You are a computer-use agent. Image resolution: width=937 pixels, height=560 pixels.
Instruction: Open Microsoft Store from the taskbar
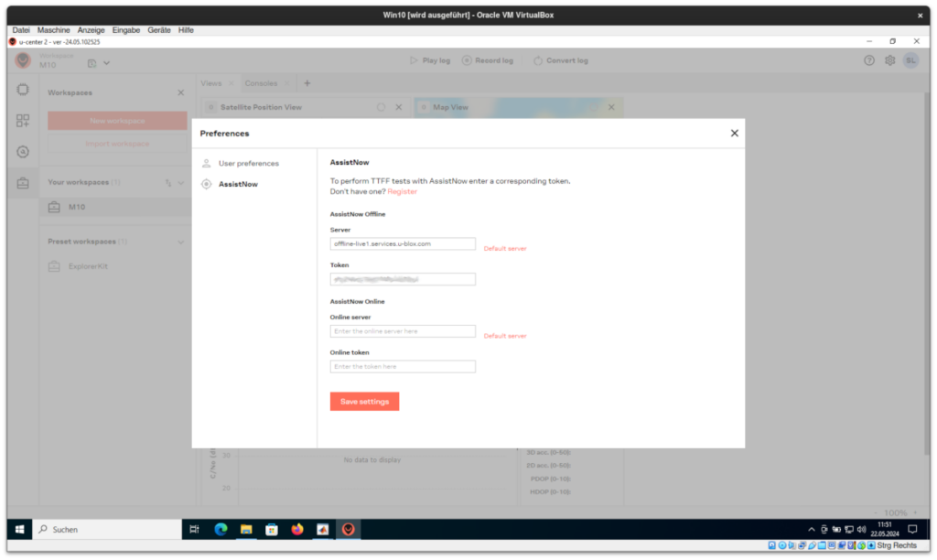pyautogui.click(x=272, y=530)
